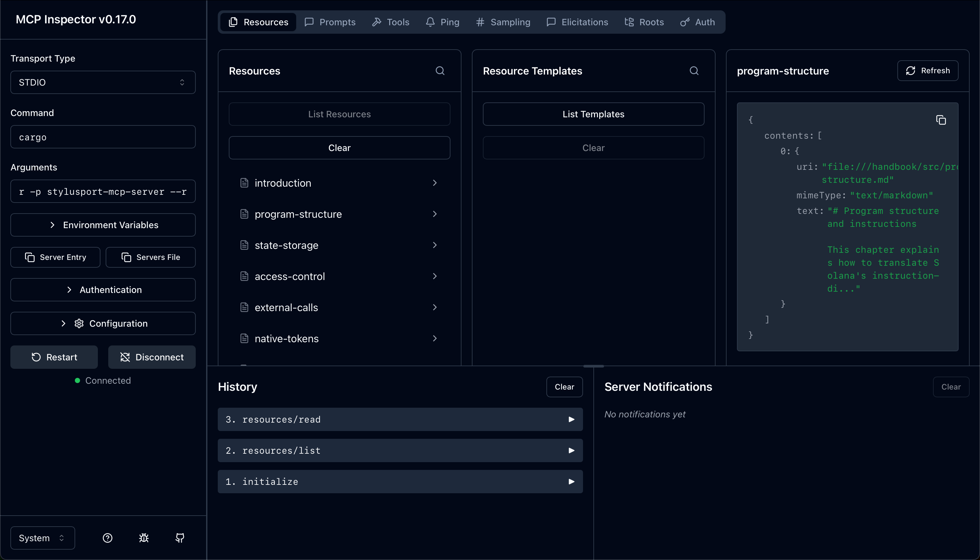Click the search icon in Resources panel
980x560 pixels.
click(440, 71)
